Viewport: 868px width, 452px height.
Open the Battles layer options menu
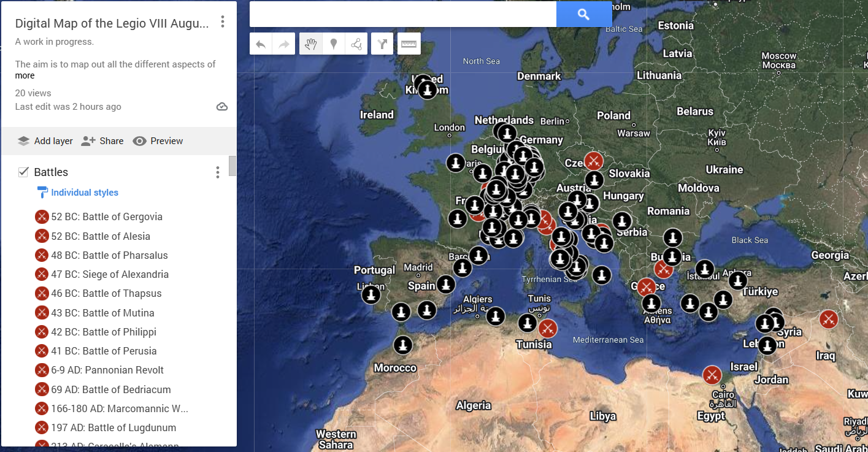coord(217,172)
